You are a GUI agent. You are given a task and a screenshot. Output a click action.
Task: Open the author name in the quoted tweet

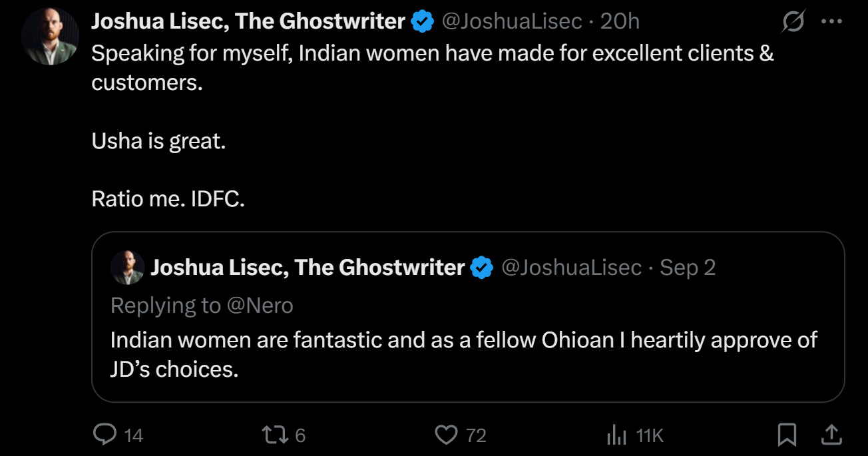pyautogui.click(x=308, y=268)
